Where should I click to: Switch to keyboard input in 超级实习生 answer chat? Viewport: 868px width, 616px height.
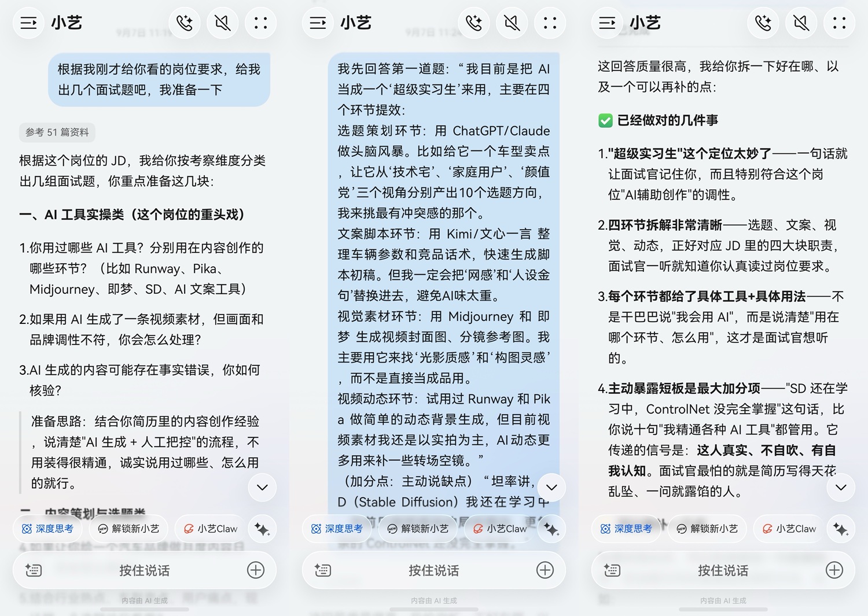323,570
